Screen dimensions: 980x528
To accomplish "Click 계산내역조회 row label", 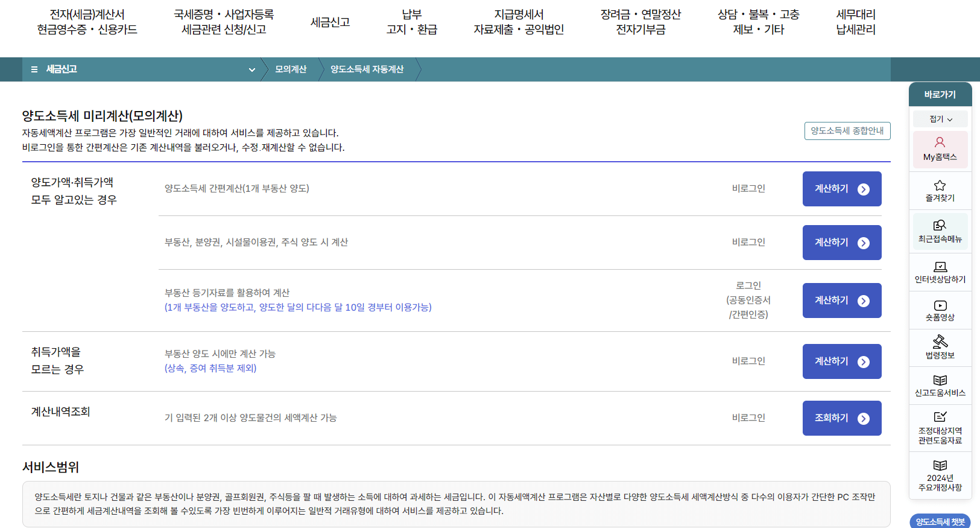I will tap(60, 412).
